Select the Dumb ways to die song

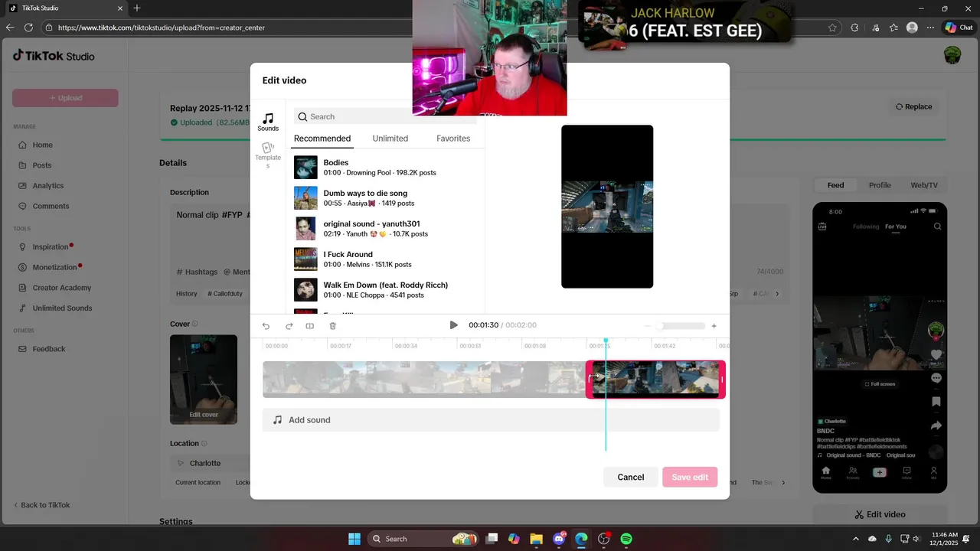point(385,198)
